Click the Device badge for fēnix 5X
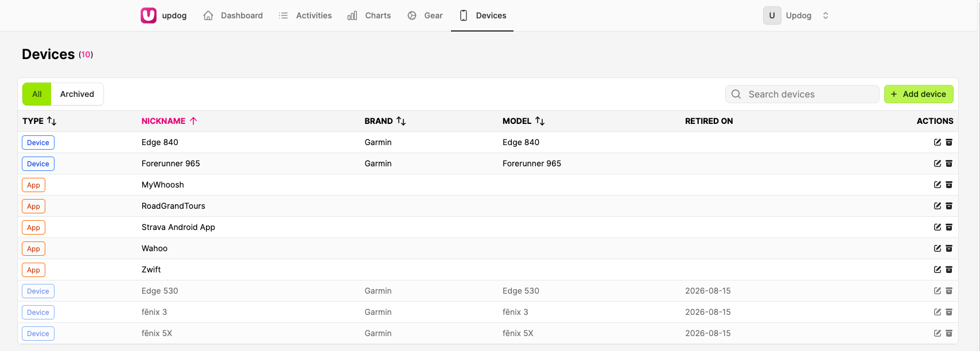The image size is (980, 351). pyautogui.click(x=38, y=334)
